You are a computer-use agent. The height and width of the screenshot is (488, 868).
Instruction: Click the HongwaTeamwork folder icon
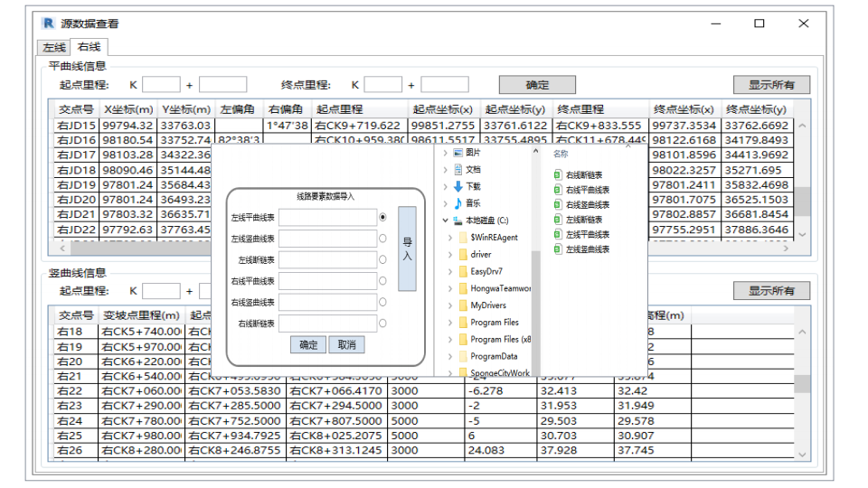pyautogui.click(x=463, y=288)
